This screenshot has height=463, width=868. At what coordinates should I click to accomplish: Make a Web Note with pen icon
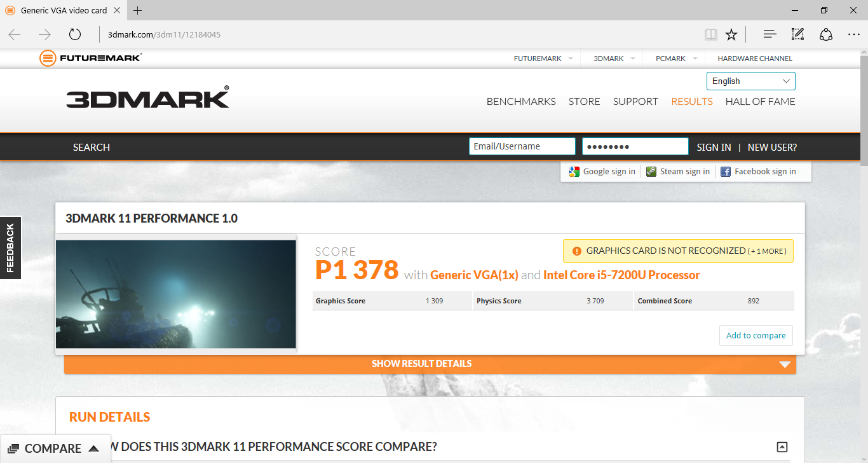coord(797,34)
